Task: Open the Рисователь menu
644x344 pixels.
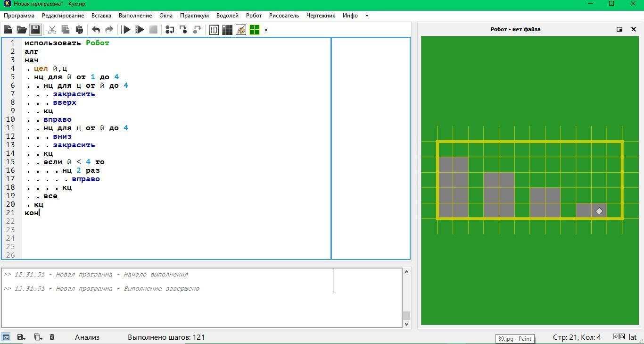Action: [284, 16]
